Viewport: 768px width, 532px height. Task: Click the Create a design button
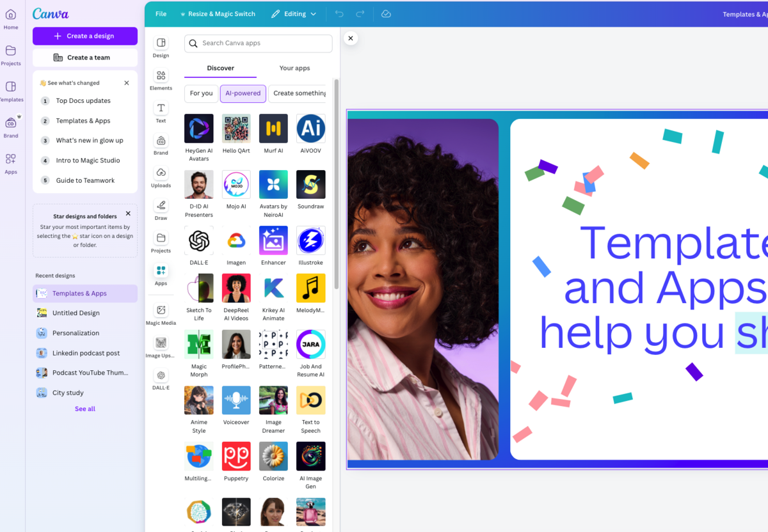pyautogui.click(x=85, y=36)
